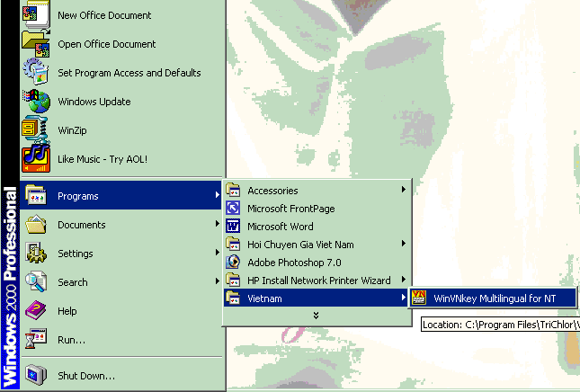Click the Windows Update globe icon

click(x=37, y=101)
